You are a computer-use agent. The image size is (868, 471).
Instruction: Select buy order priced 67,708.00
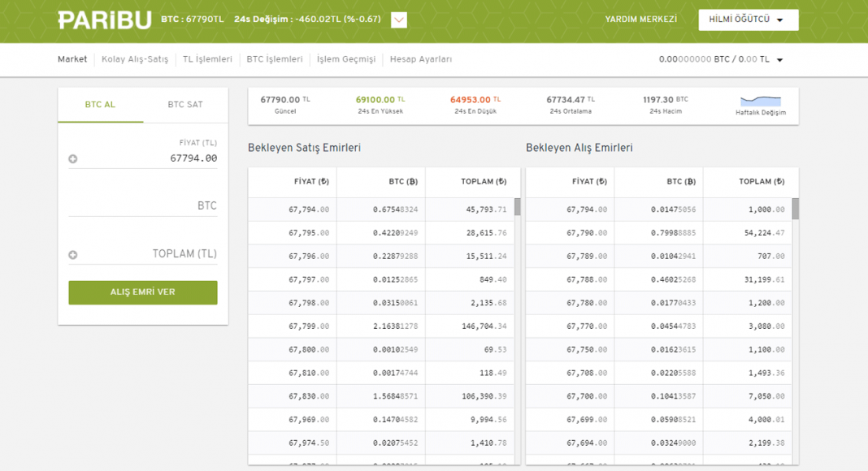[x=659, y=374]
